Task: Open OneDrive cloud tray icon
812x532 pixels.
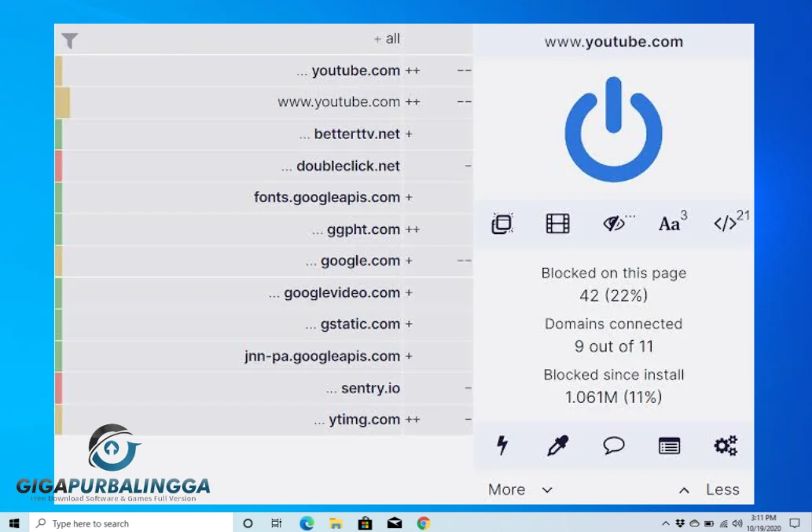Action: pyautogui.click(x=694, y=523)
